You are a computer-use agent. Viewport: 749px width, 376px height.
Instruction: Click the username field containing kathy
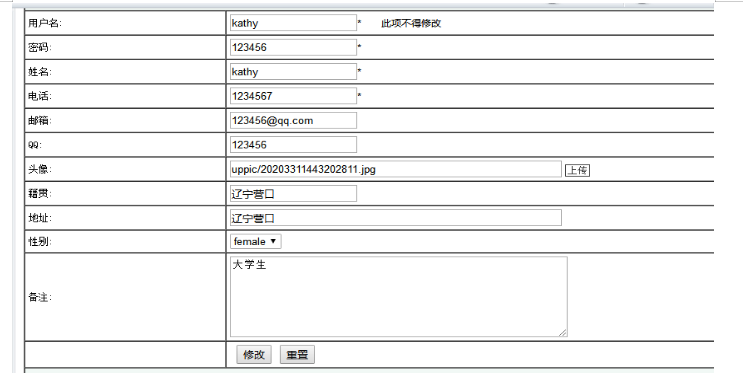293,23
